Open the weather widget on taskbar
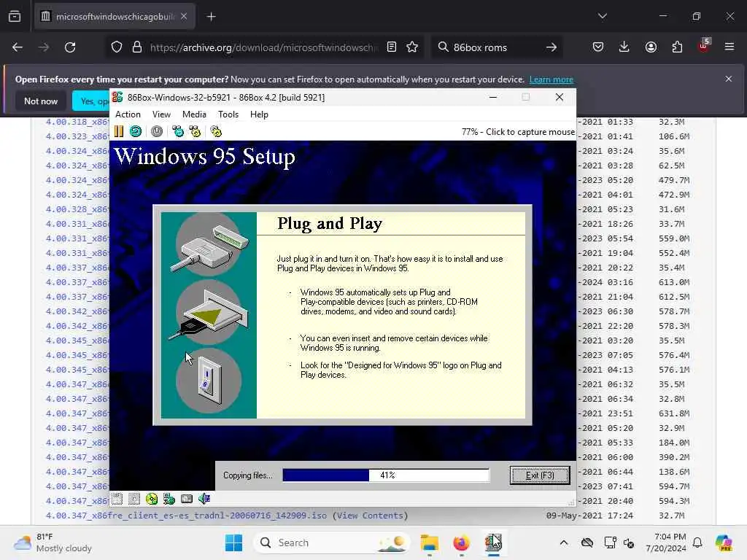 pos(53,542)
